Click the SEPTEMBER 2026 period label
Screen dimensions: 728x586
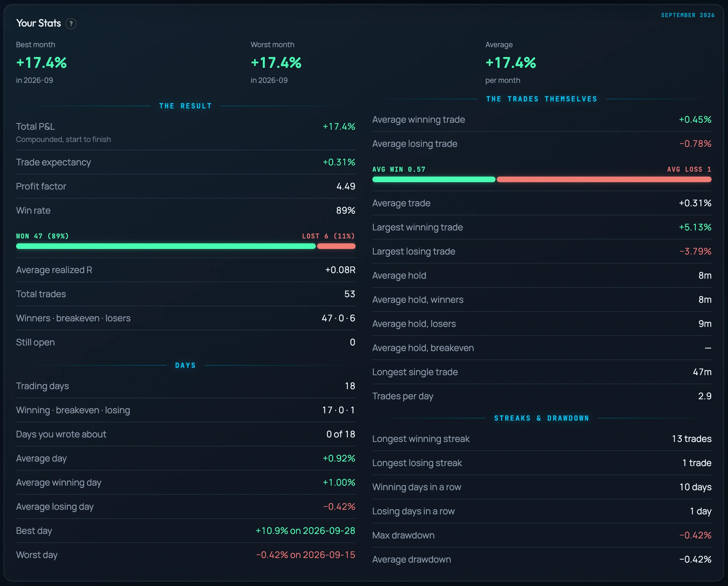tap(687, 15)
